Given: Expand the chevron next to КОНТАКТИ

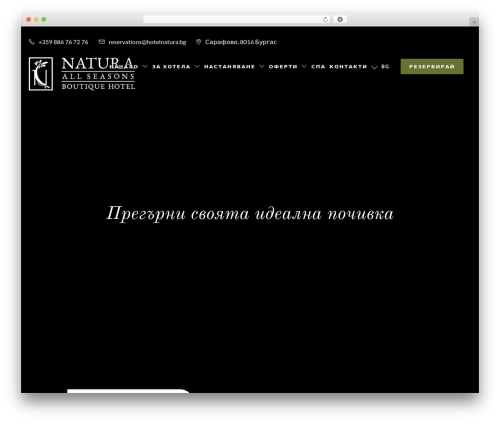Looking at the screenshot, I should pos(374,67).
